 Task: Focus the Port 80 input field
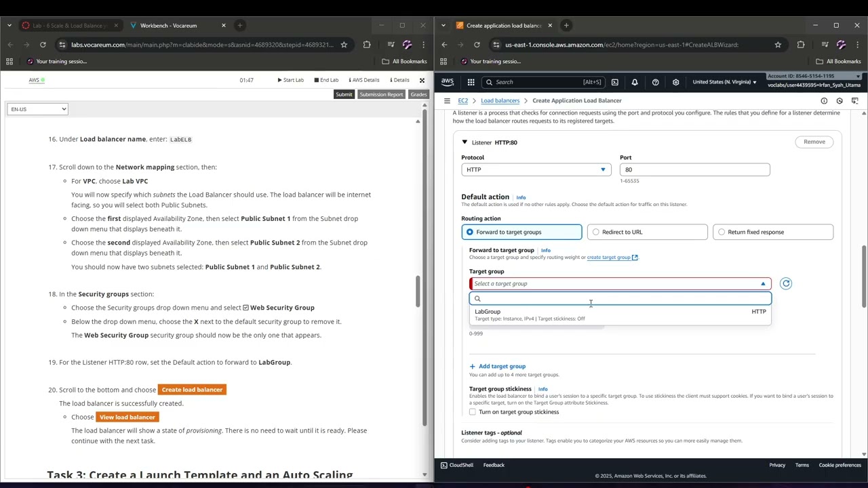click(x=694, y=169)
